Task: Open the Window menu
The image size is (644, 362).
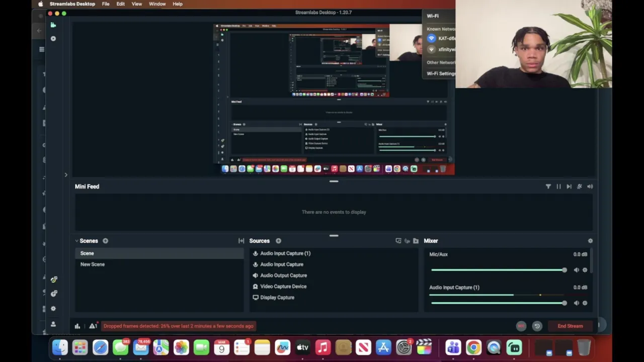Action: tap(157, 4)
